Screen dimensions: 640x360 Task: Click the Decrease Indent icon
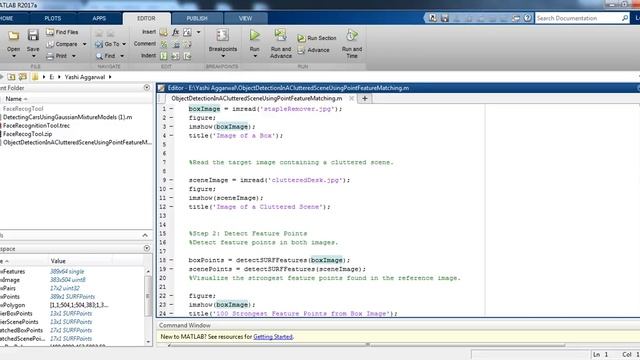tap(187, 56)
